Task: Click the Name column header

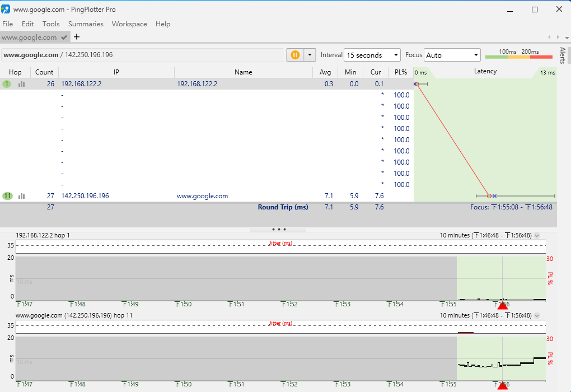Action: 244,72
